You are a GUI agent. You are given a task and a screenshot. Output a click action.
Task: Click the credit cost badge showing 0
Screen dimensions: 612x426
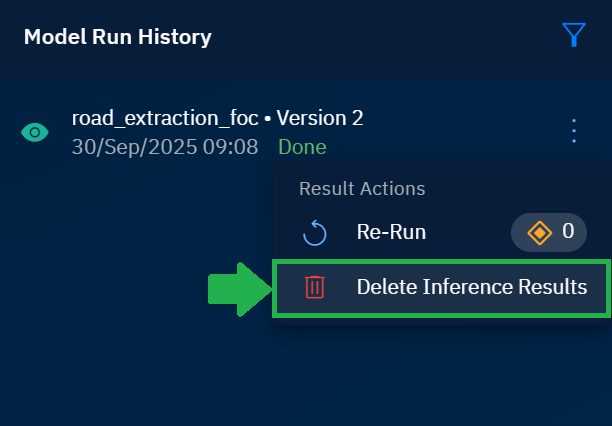pos(549,233)
